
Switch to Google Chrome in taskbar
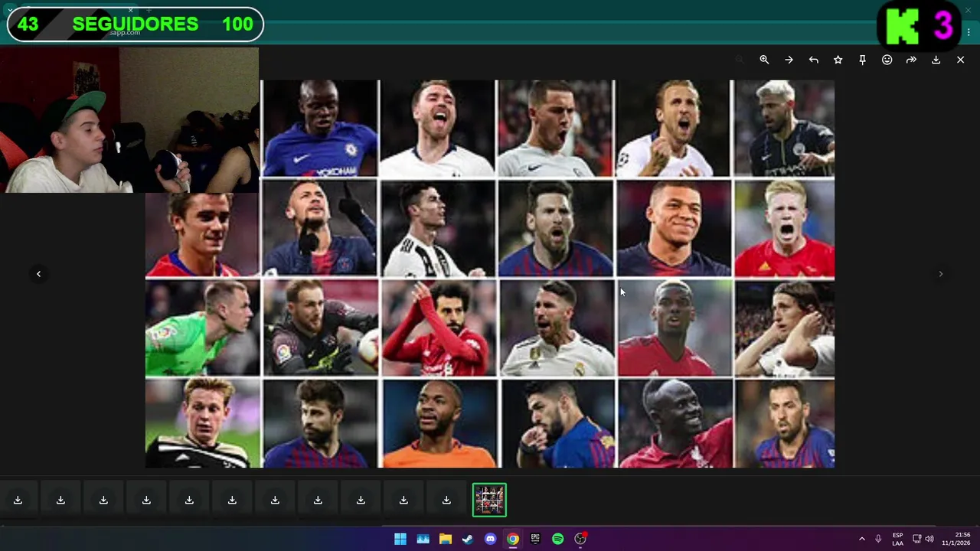[x=513, y=540]
